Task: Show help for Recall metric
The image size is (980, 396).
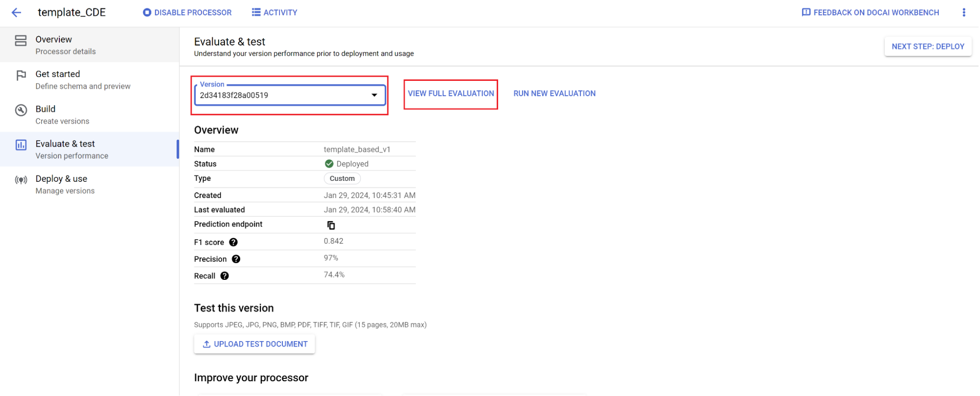Action: click(x=225, y=276)
